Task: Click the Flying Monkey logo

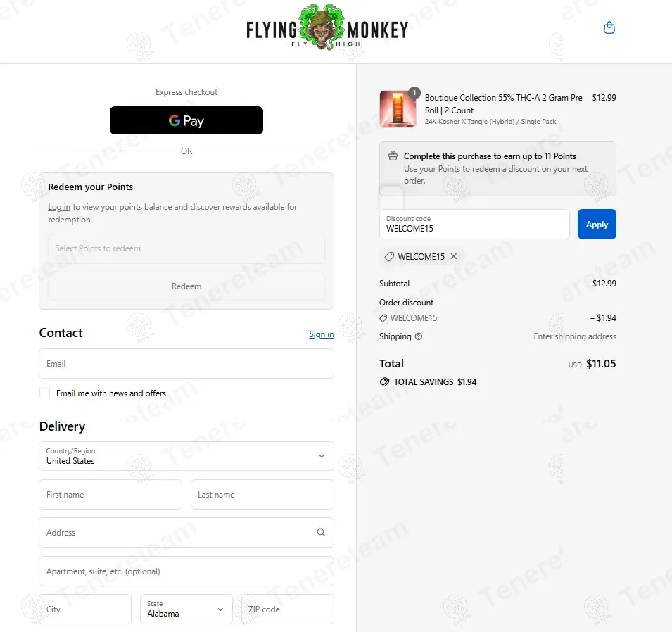Action: (327, 30)
